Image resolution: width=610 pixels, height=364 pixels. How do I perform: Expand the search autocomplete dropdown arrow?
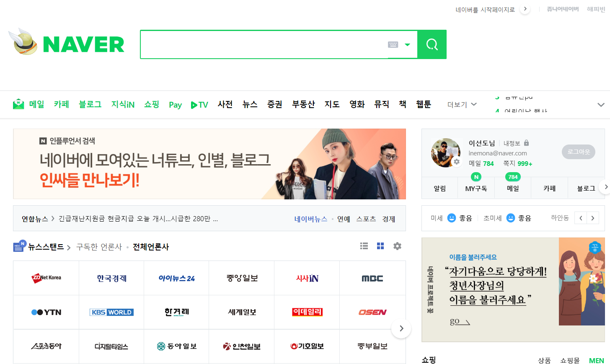(407, 44)
